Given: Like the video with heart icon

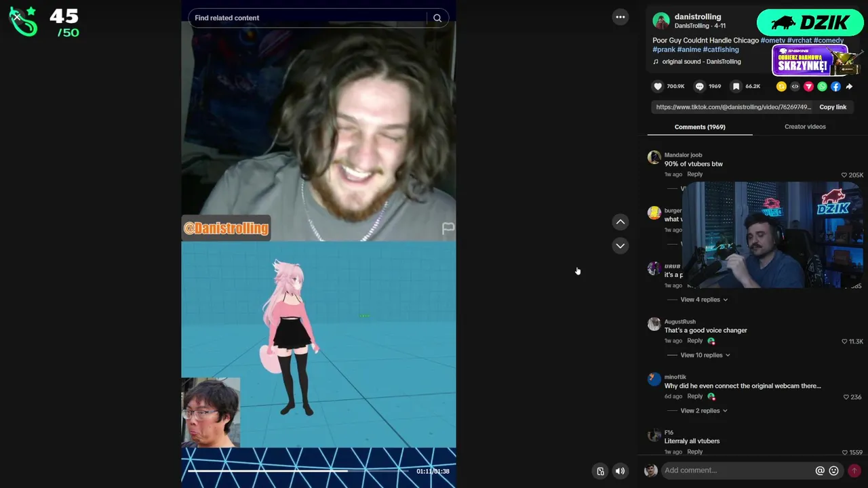Looking at the screenshot, I should pos(658,86).
